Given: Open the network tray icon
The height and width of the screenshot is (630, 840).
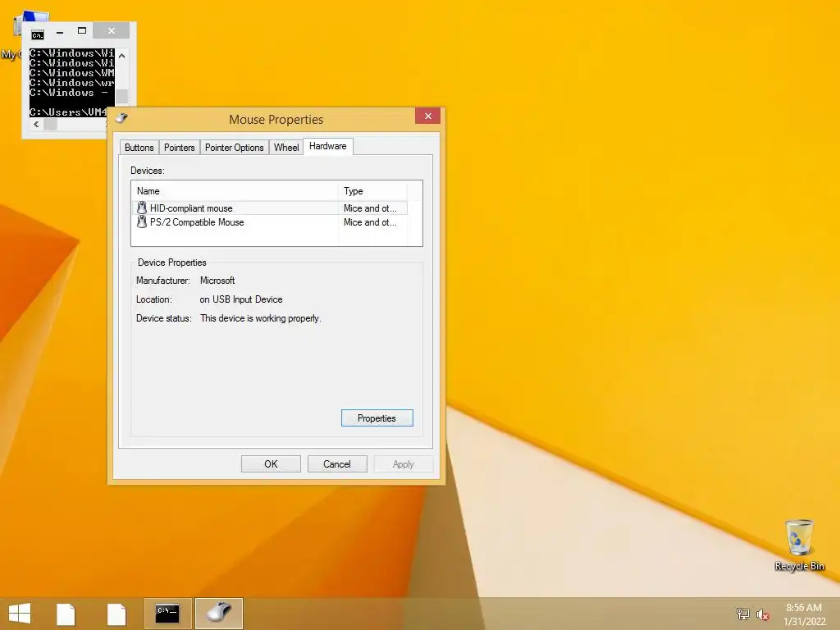Looking at the screenshot, I should pyautogui.click(x=742, y=614).
